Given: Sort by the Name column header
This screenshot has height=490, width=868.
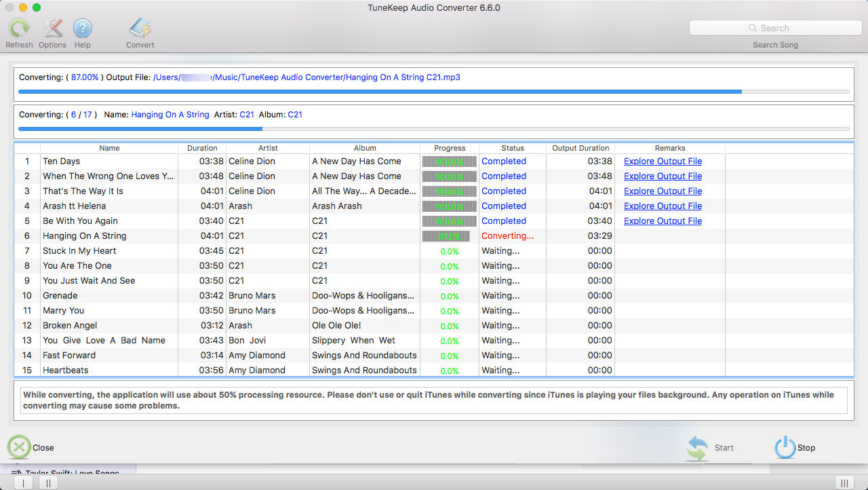Looking at the screenshot, I should pyautogui.click(x=109, y=148).
